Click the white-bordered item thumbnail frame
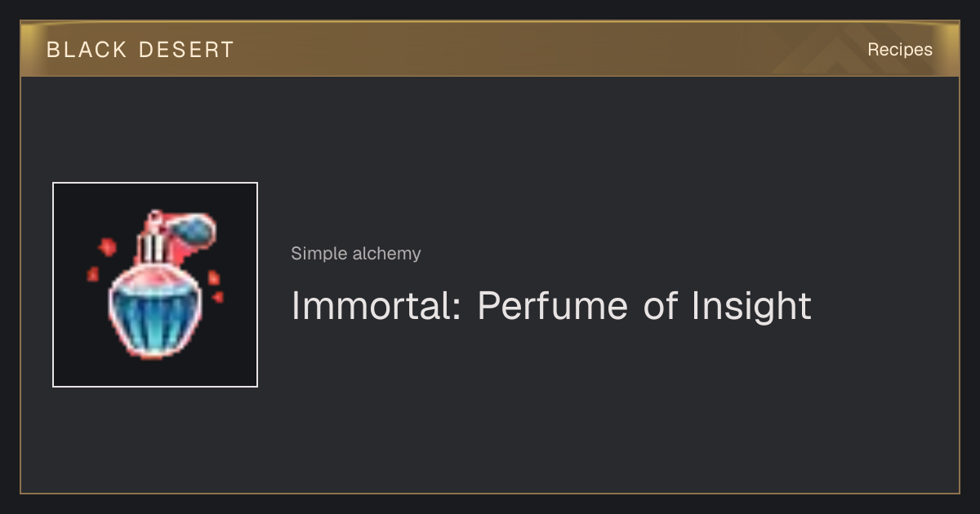The height and width of the screenshot is (514, 980). [x=155, y=285]
